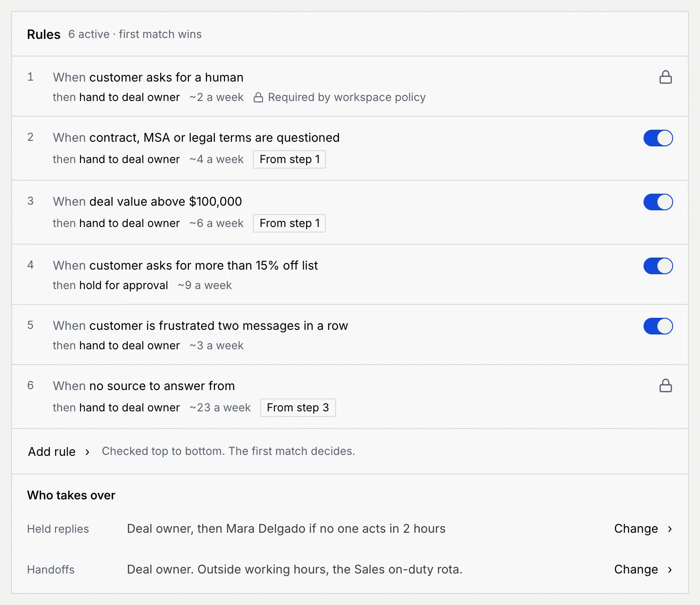Click the '~23 a week' frequency value
Screen dimensions: 700x605
point(220,408)
